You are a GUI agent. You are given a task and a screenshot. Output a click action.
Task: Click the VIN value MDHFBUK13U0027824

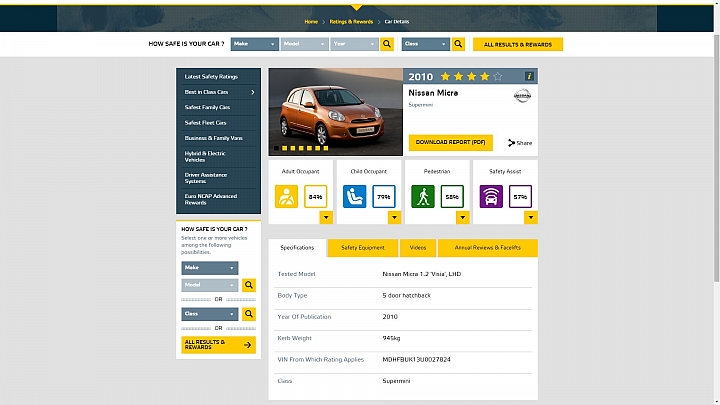point(416,360)
